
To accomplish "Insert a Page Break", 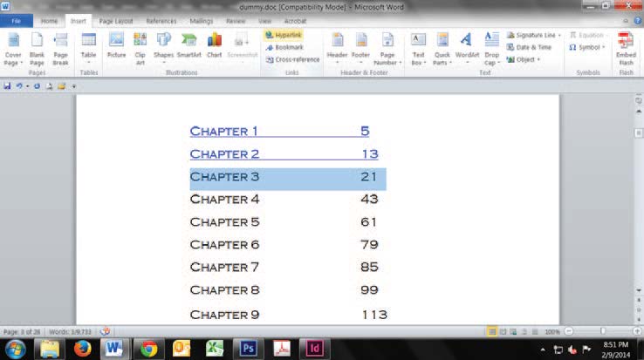I will tap(60, 49).
